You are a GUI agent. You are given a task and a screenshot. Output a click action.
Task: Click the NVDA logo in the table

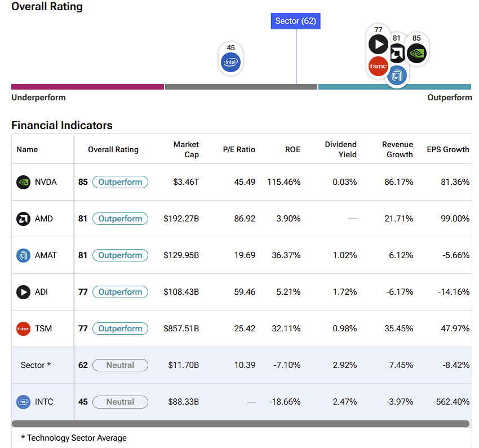[x=23, y=183]
